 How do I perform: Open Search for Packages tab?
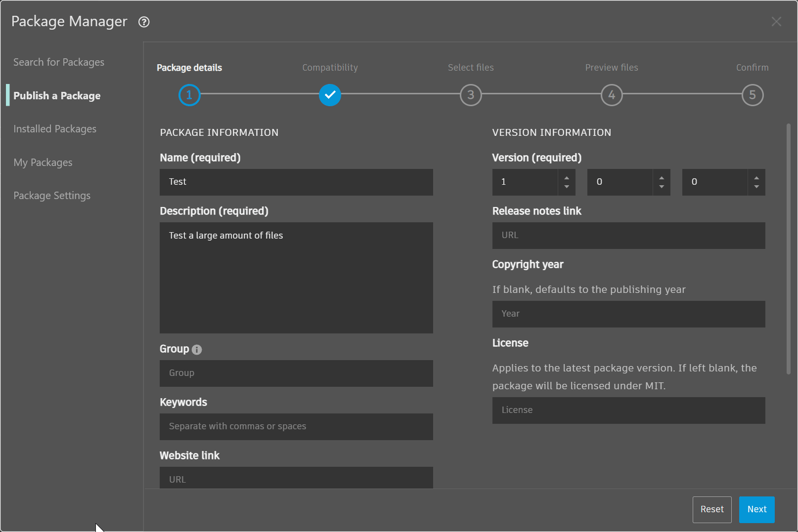tap(59, 62)
